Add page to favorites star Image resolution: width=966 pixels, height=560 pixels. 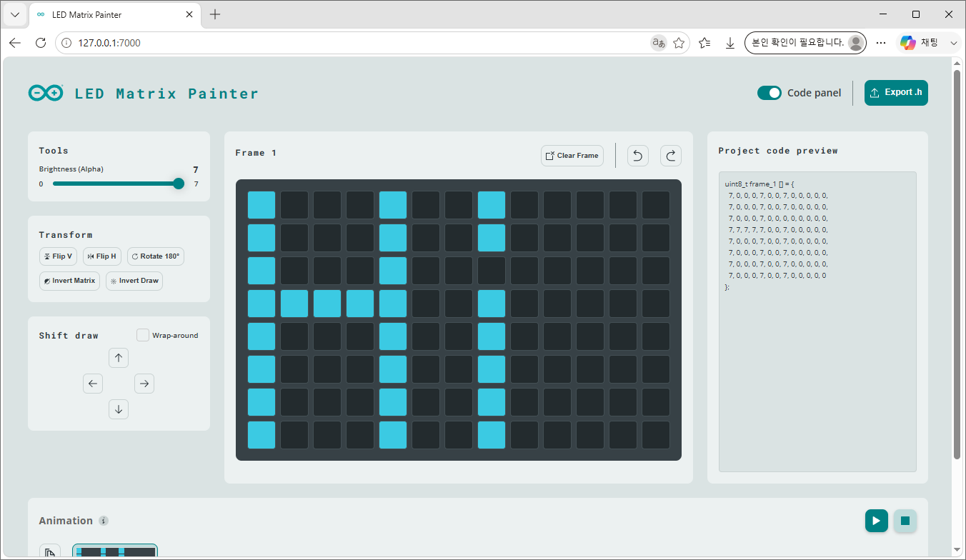679,43
